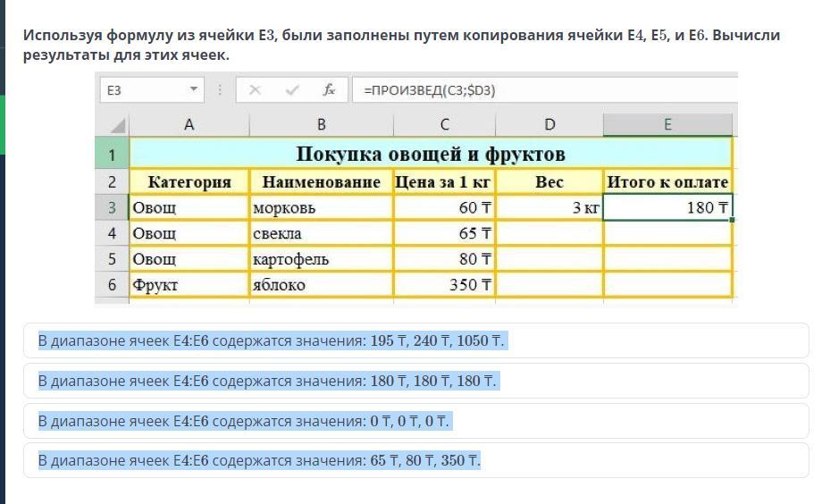The width and height of the screenshot is (822, 504).
Task: Select row 5 header
Action: pyautogui.click(x=113, y=259)
